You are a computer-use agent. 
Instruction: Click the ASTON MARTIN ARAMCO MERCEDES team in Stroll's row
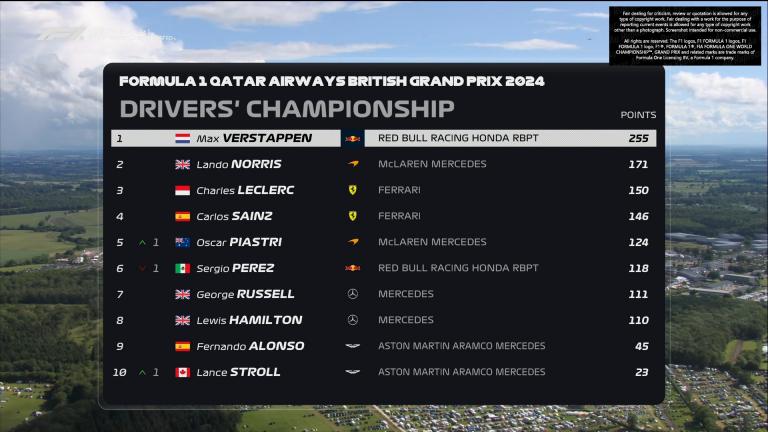[461, 372]
